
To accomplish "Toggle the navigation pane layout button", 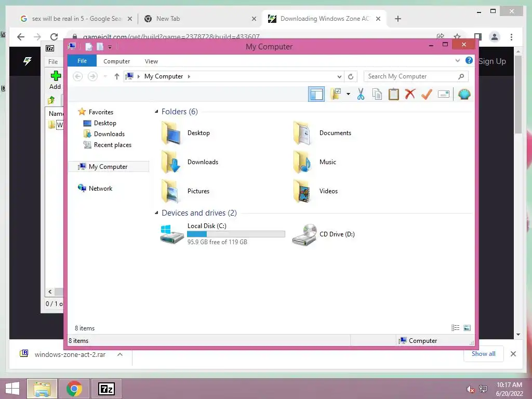I will pos(316,95).
